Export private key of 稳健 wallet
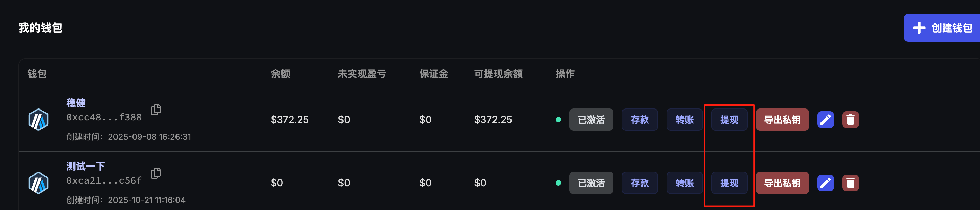Screen dimensions: 980x210 point(782,120)
